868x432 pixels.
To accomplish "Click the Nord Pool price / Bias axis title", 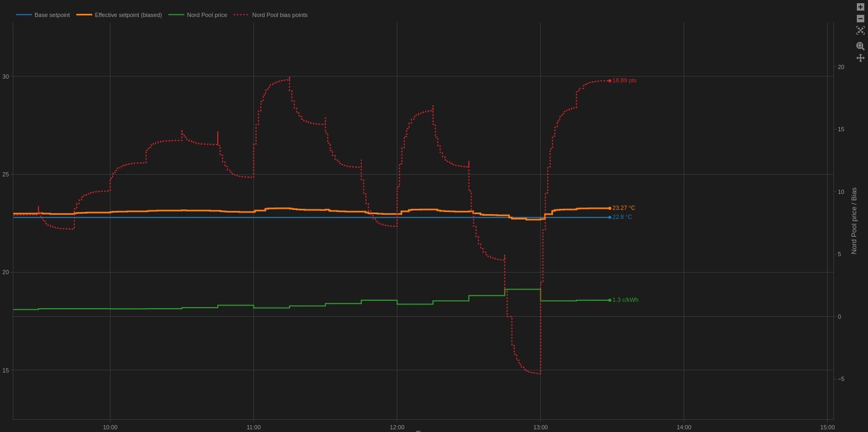I will (x=854, y=221).
